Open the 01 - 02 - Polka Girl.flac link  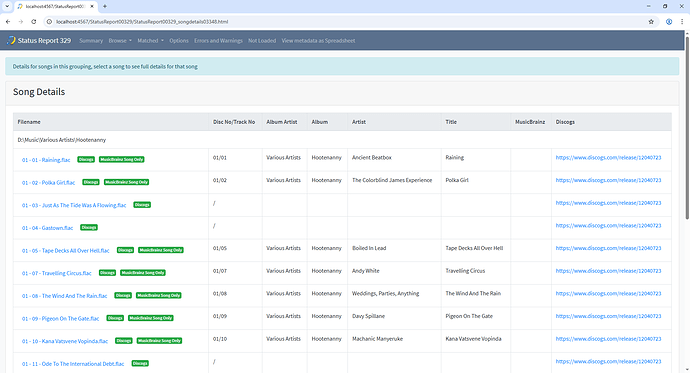tap(48, 182)
